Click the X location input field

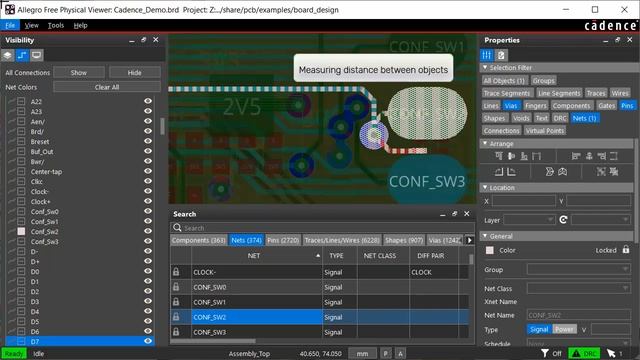tap(524, 201)
